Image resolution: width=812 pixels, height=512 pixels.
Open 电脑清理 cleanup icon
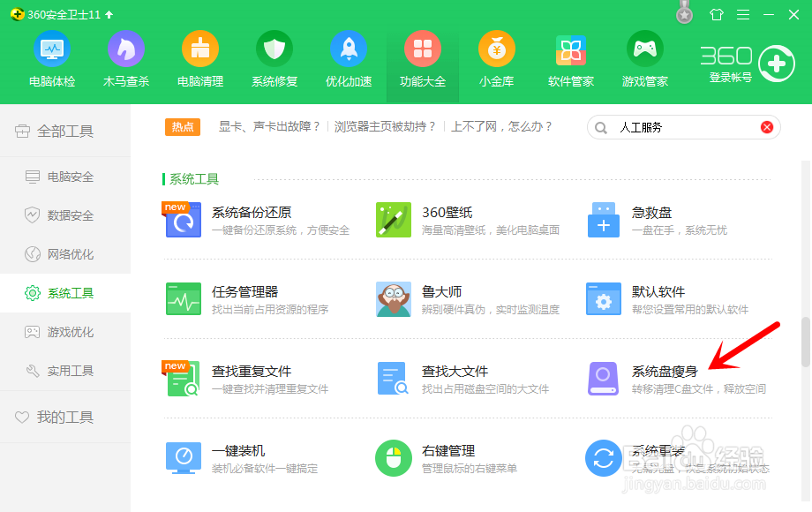point(199,49)
